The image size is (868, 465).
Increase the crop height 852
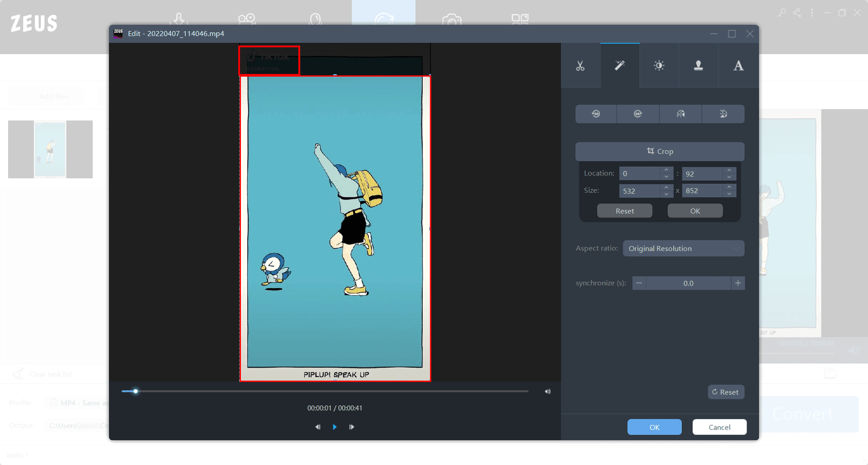pos(729,188)
